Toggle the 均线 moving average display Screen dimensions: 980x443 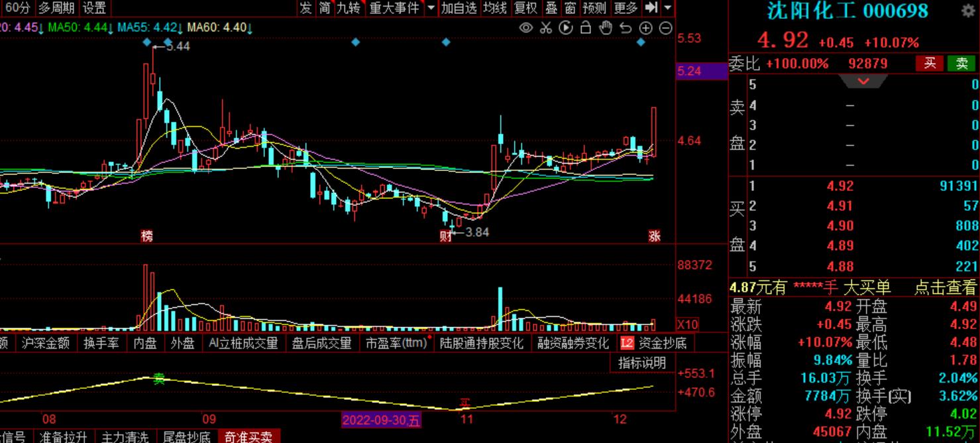pos(495,7)
